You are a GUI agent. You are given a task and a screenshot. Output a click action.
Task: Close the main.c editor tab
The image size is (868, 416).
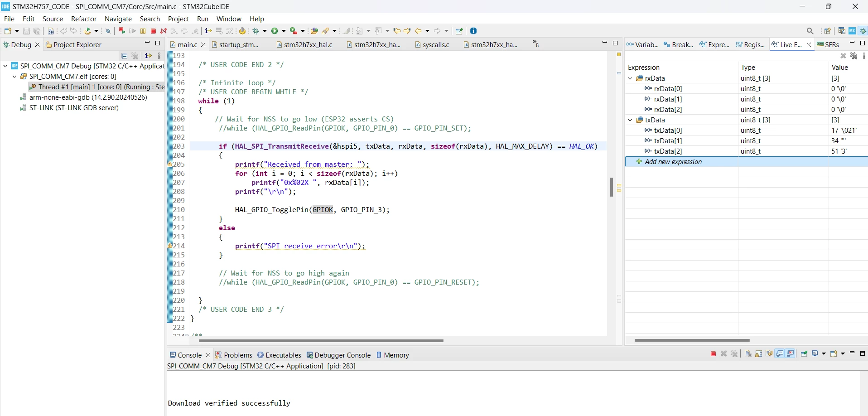(203, 44)
